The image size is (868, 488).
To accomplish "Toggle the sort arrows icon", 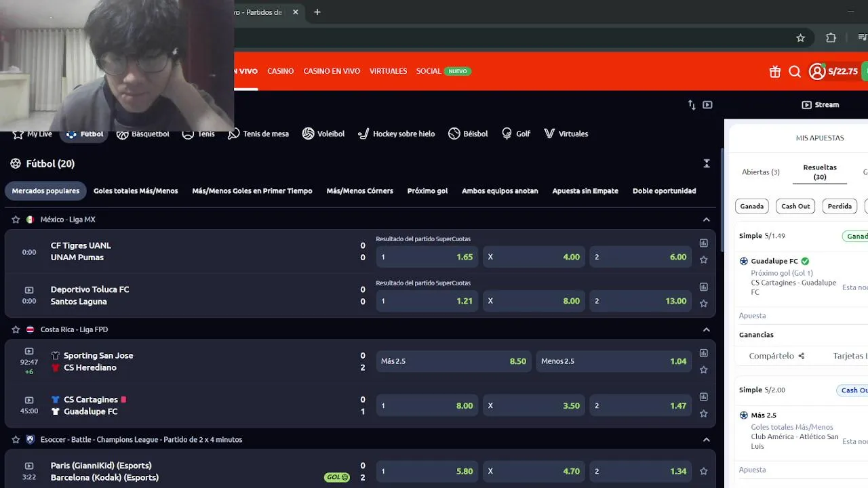I will [x=692, y=104].
